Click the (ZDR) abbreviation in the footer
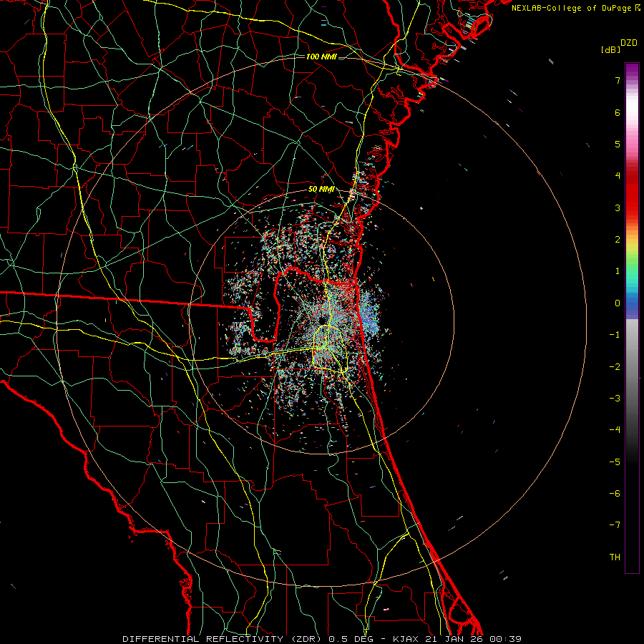 [x=308, y=639]
